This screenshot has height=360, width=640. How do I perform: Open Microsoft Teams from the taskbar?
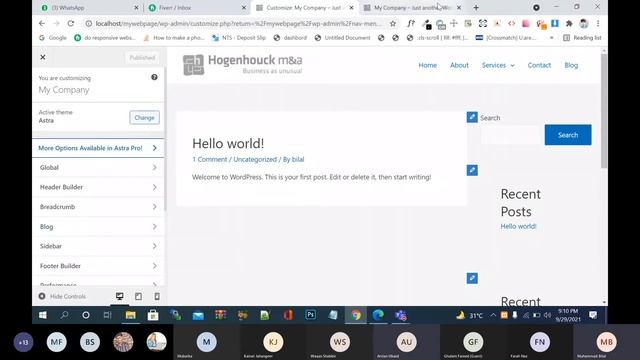[401, 315]
